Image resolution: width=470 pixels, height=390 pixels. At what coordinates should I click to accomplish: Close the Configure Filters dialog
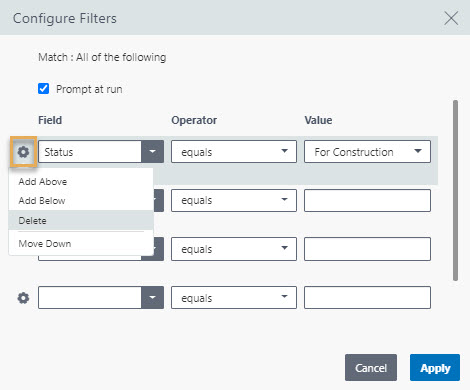click(451, 18)
